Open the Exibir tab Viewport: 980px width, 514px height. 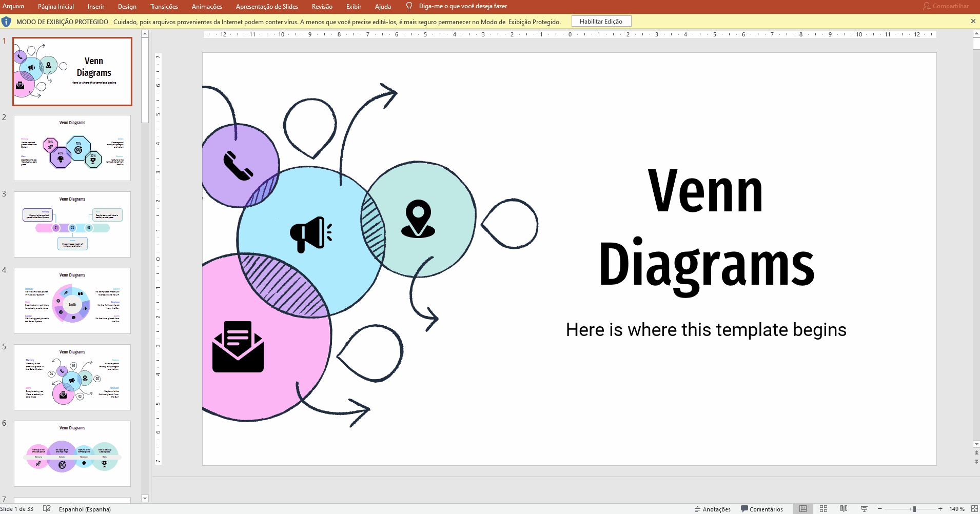354,7
